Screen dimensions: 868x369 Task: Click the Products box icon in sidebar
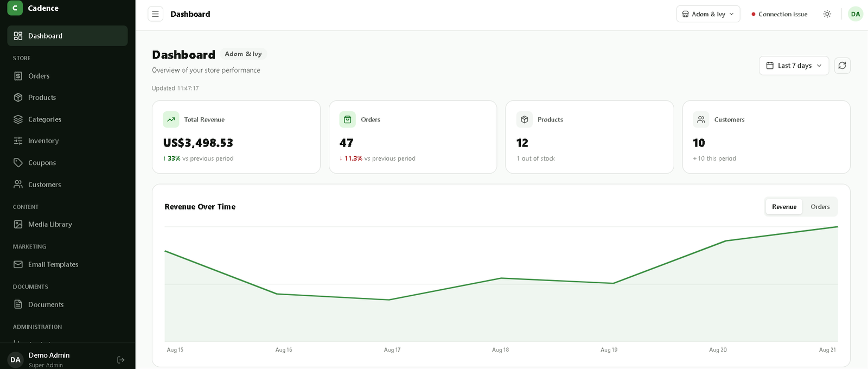pyautogui.click(x=18, y=98)
